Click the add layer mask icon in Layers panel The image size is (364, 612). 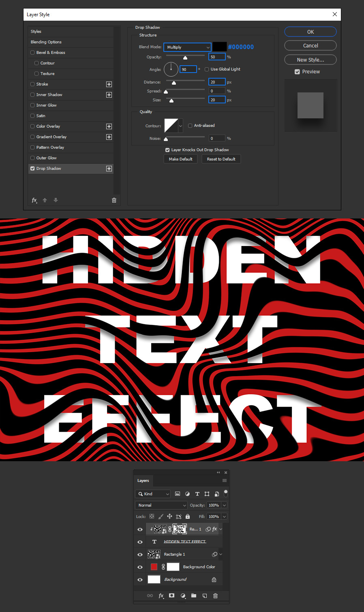172,595
